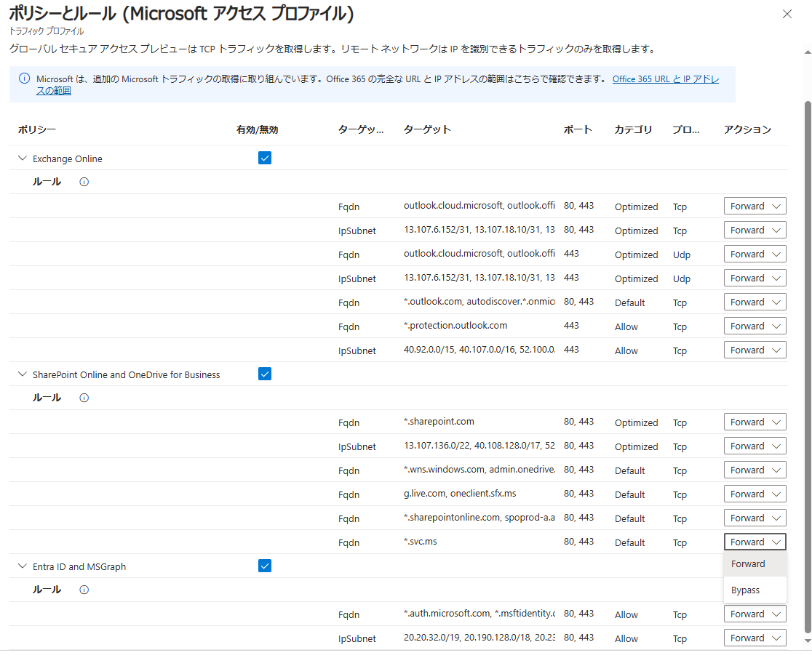
Task: Open the action dropdown for *.protection.outlook.com
Action: 755,326
